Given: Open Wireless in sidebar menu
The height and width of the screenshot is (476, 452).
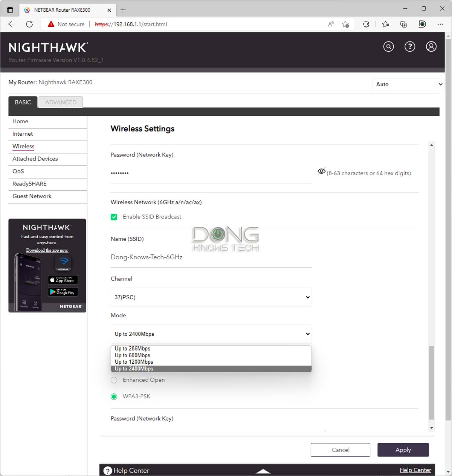Looking at the screenshot, I should [48, 146].
